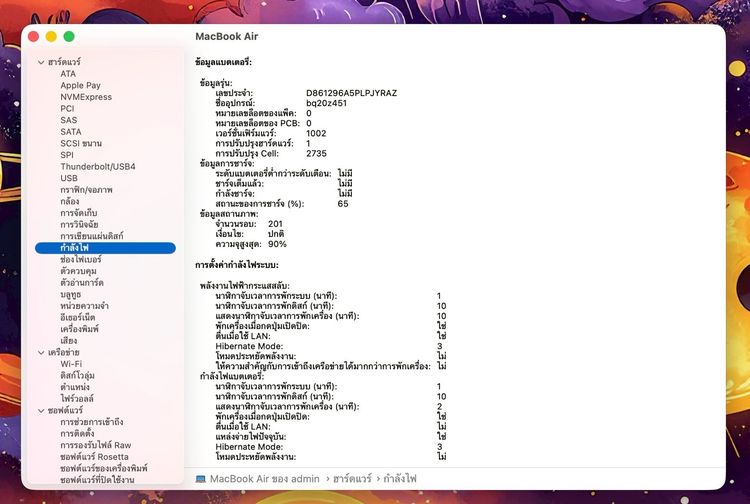Click the maximum capacity value 90%

(x=277, y=244)
